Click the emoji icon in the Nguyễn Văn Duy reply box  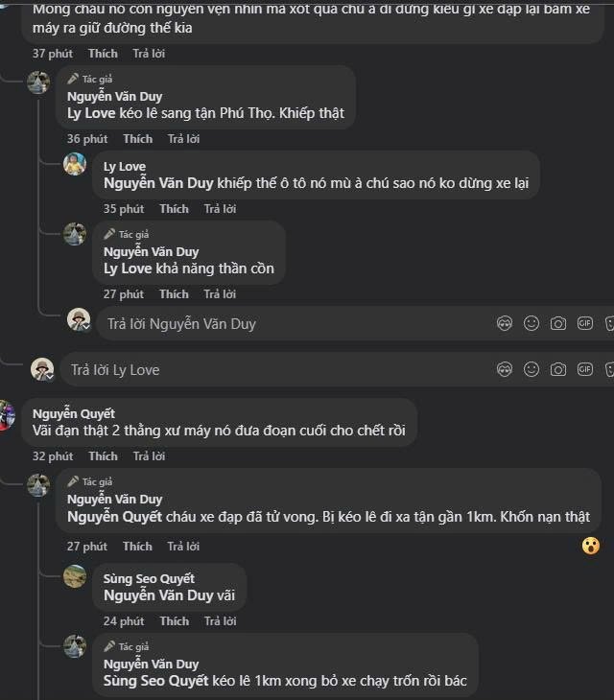[x=531, y=323]
